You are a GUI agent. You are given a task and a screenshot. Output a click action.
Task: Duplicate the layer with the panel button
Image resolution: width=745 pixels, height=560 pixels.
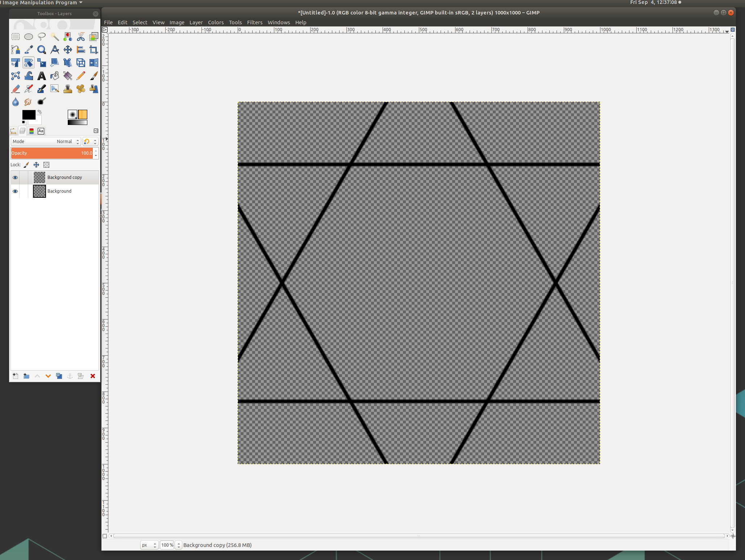[59, 376]
